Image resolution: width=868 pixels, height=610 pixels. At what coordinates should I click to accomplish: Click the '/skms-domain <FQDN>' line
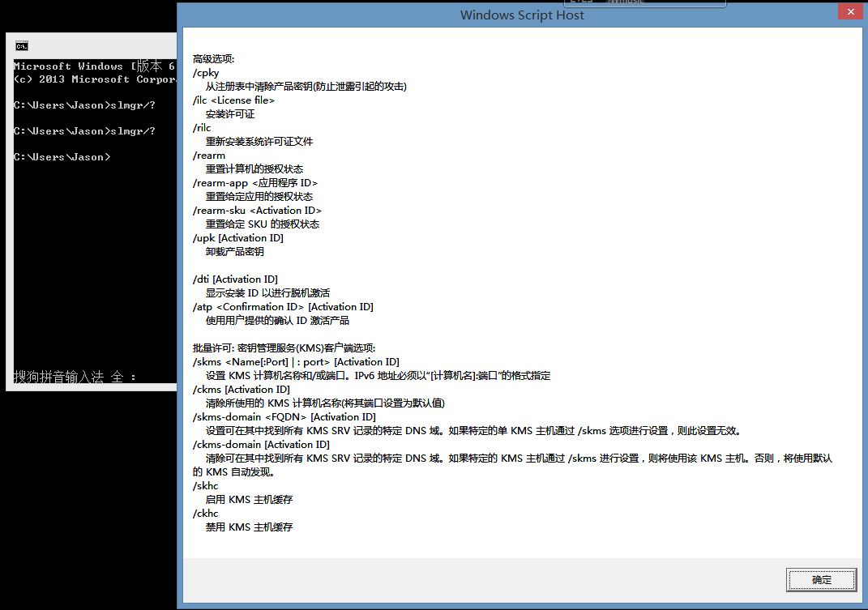(284, 417)
